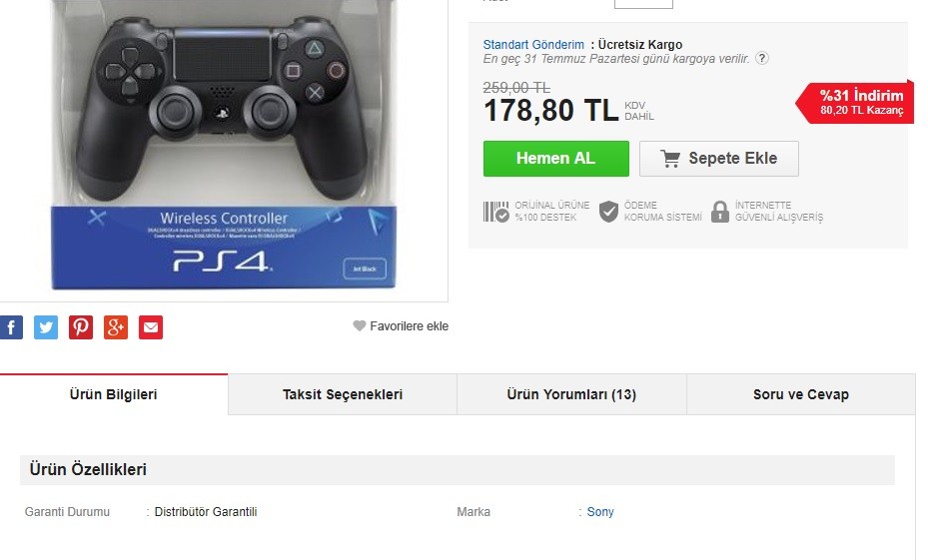The width and height of the screenshot is (928, 560).
Task: Open the Standart Gönderim link
Action: [x=533, y=44]
